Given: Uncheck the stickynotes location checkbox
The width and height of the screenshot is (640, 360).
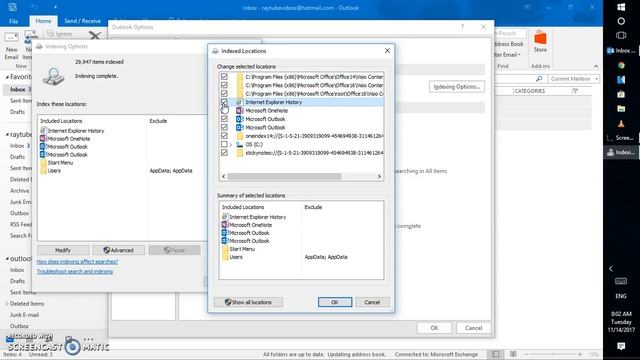Looking at the screenshot, I should (224, 153).
